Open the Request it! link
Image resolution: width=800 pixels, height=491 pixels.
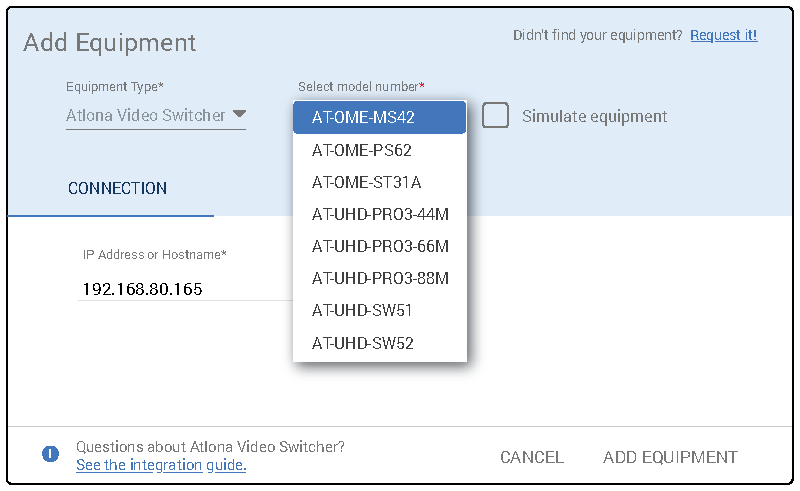[x=723, y=35]
